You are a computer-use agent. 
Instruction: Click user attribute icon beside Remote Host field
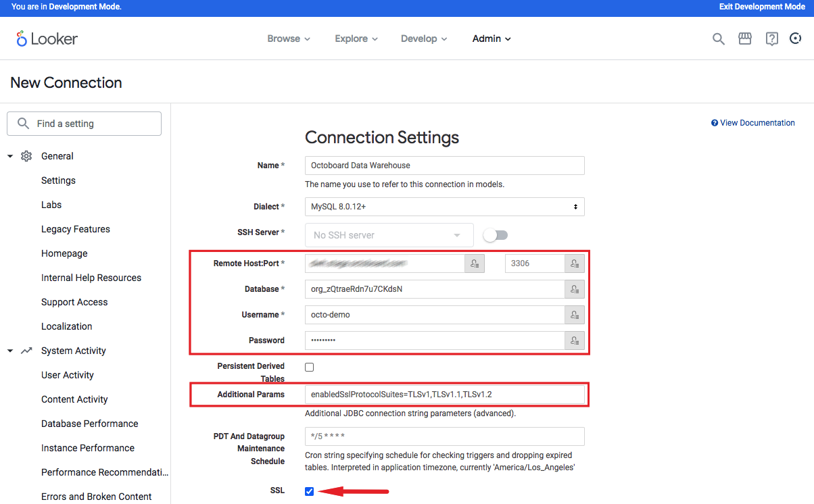pyautogui.click(x=475, y=263)
